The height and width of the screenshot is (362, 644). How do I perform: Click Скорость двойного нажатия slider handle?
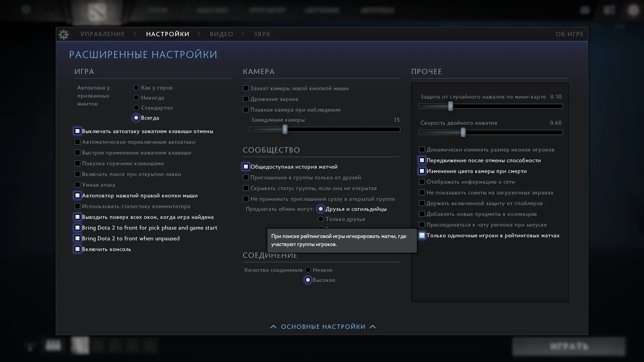tap(463, 132)
